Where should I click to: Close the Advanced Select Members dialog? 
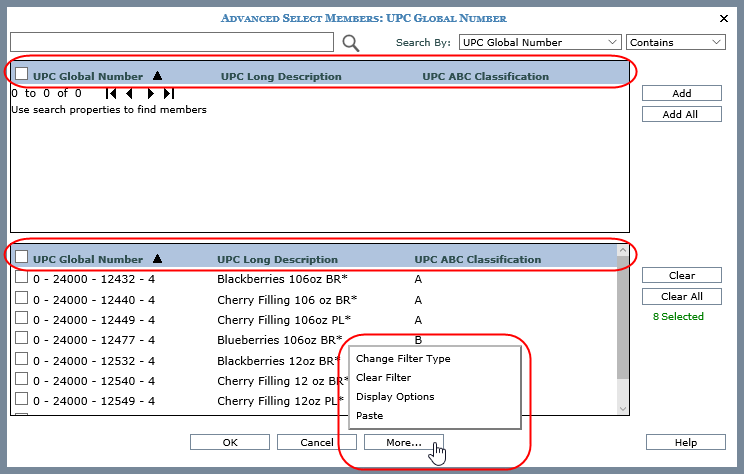724,19
